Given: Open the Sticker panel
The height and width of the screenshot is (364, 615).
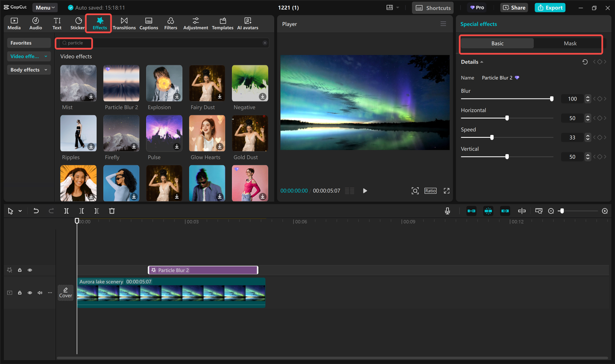Looking at the screenshot, I should click(78, 24).
